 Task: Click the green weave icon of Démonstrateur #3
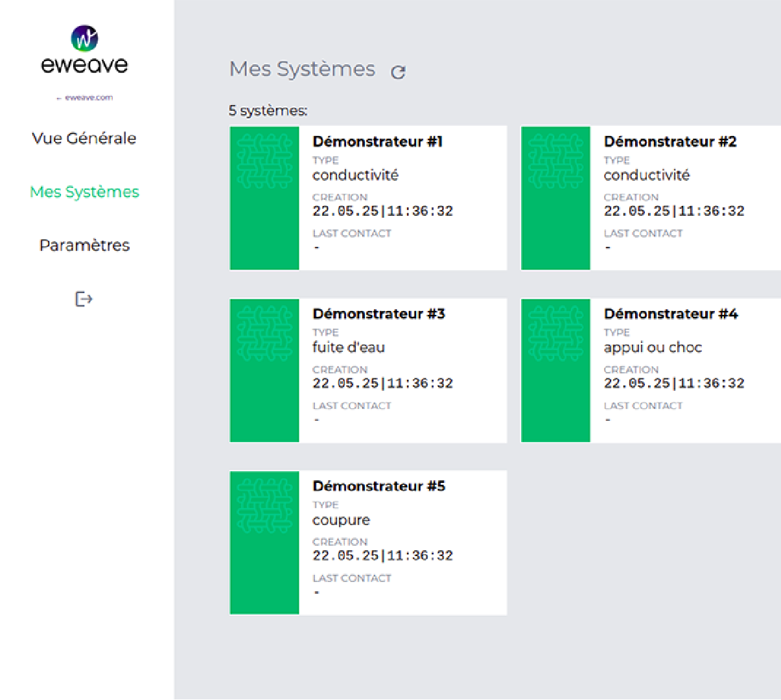point(264,334)
